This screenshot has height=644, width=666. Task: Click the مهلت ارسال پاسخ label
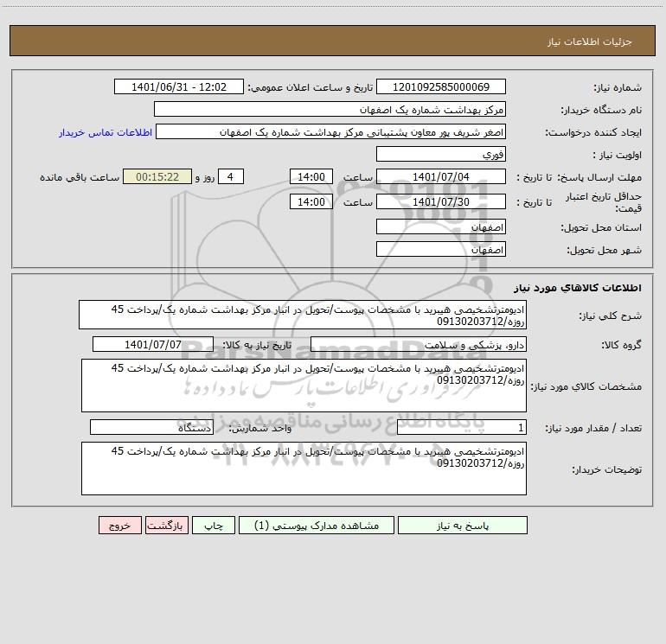coord(599,177)
